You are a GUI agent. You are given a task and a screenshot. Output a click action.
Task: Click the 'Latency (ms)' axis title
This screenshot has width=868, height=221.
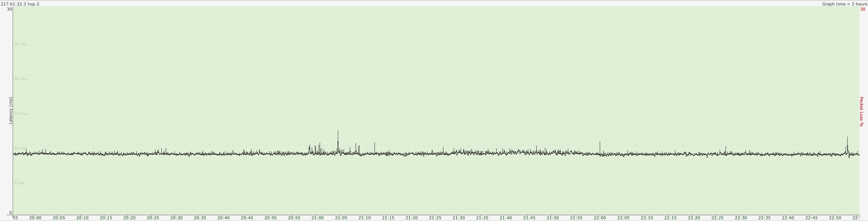coord(10,111)
